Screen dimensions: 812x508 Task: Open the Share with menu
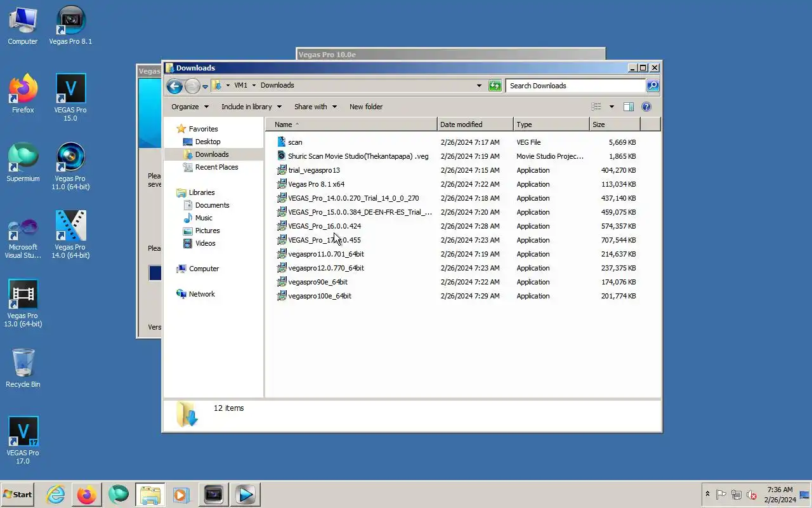coord(315,107)
